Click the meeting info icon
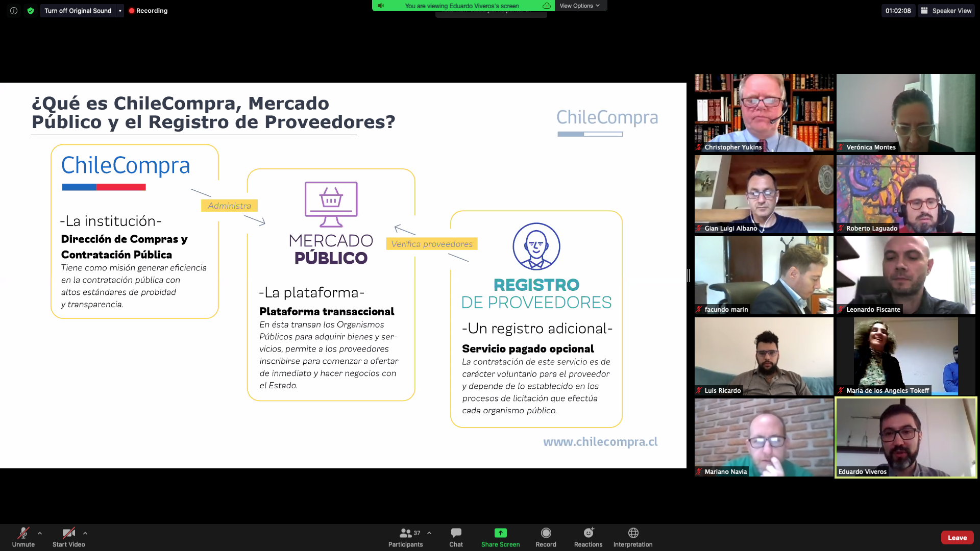The image size is (980, 551). (x=14, y=11)
